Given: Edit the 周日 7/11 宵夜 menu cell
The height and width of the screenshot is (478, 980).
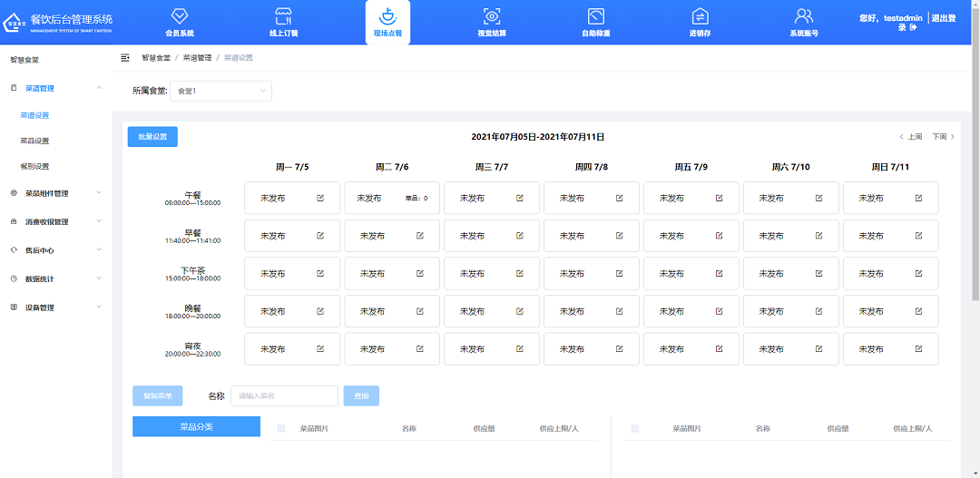Looking at the screenshot, I should 918,348.
